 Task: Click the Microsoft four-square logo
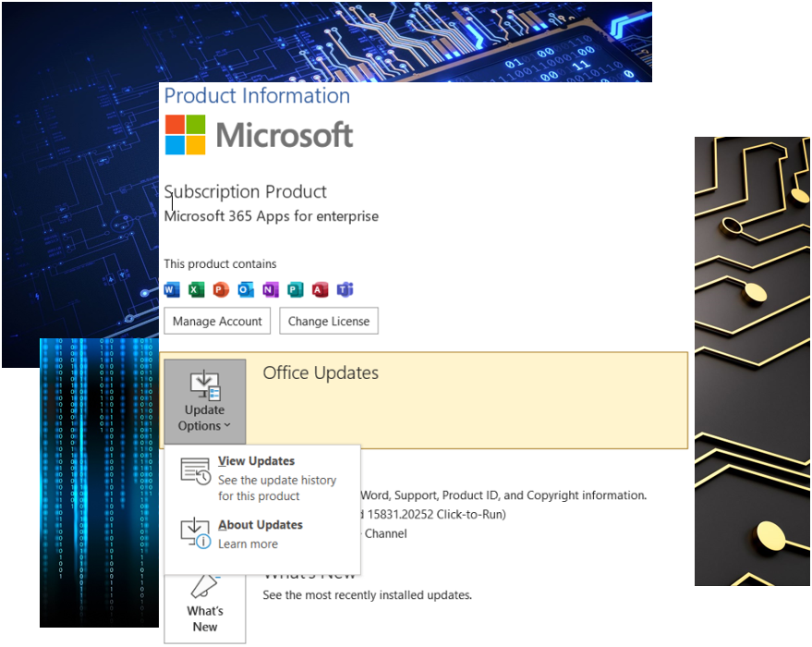point(186,135)
